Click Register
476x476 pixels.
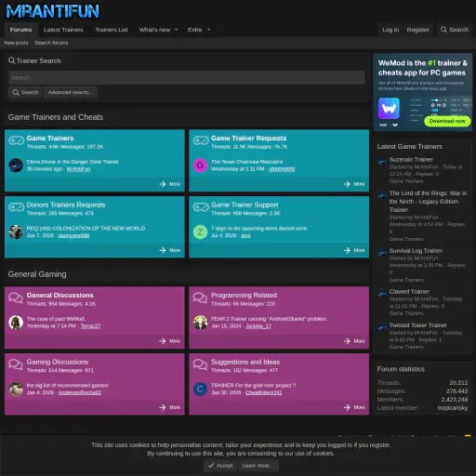(x=417, y=30)
